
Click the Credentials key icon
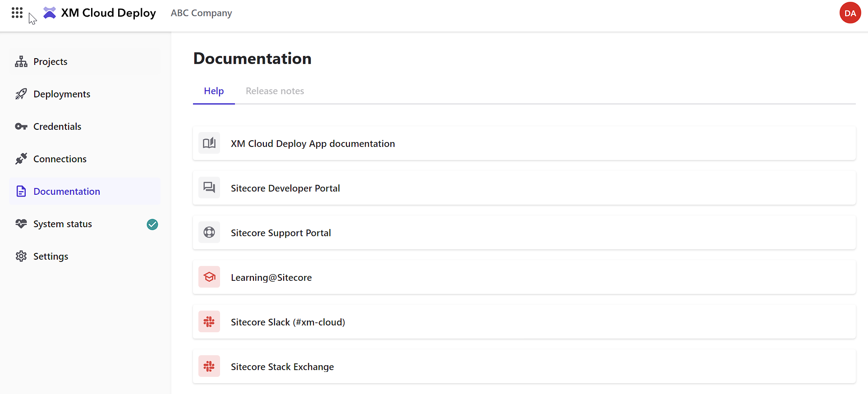click(x=21, y=127)
